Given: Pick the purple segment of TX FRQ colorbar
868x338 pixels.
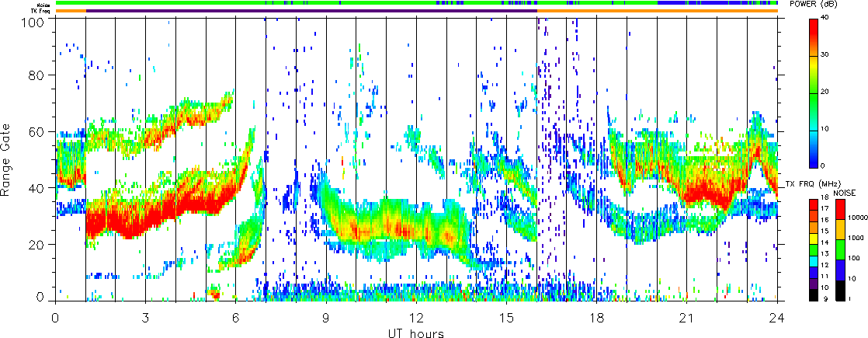Looking at the screenshot, I should (814, 284).
